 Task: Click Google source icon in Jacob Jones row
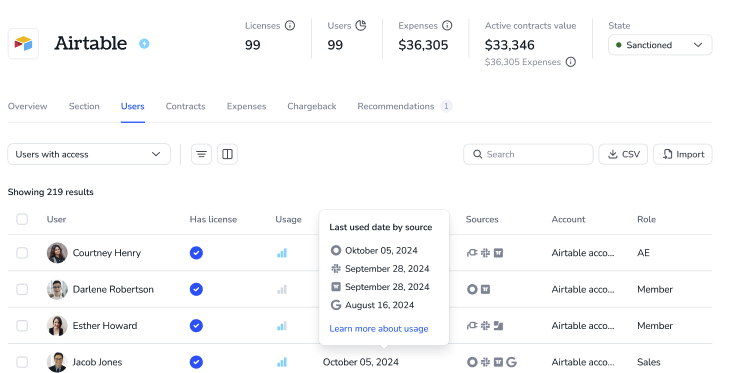(x=511, y=362)
